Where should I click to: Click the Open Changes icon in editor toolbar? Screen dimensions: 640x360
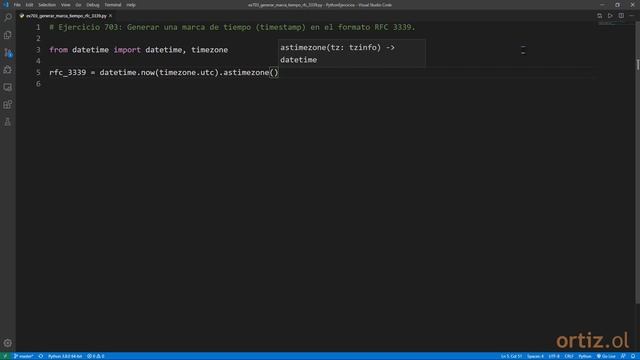(600, 16)
